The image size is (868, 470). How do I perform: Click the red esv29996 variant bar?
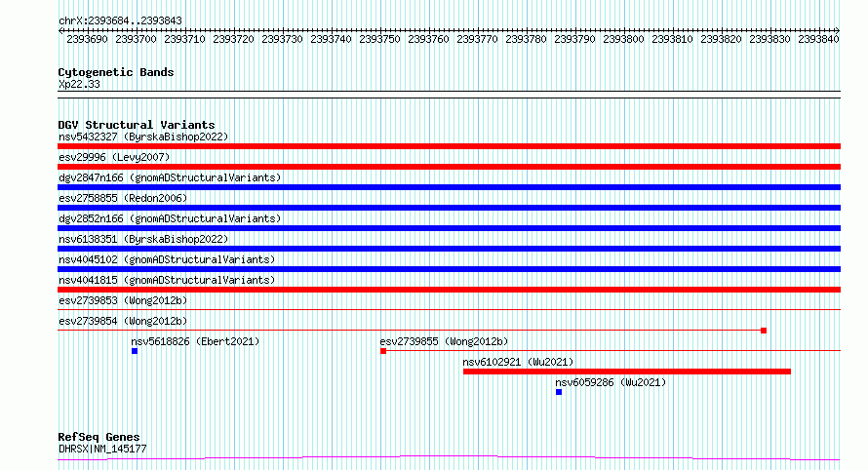[x=449, y=167]
